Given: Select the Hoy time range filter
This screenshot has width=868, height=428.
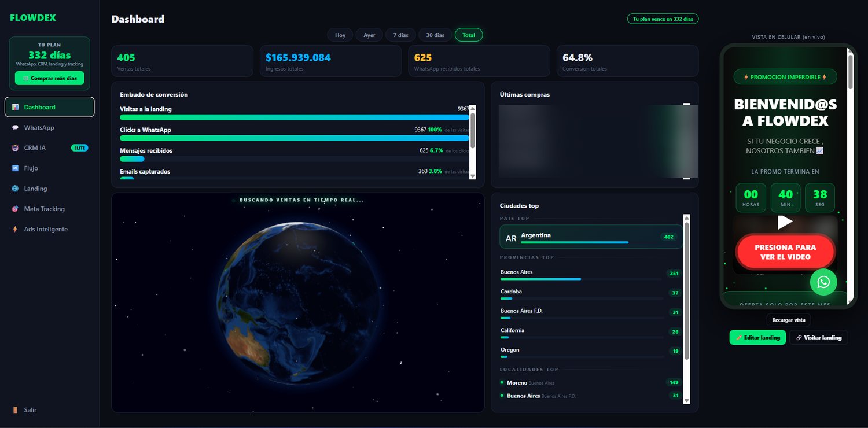Looking at the screenshot, I should [x=340, y=35].
